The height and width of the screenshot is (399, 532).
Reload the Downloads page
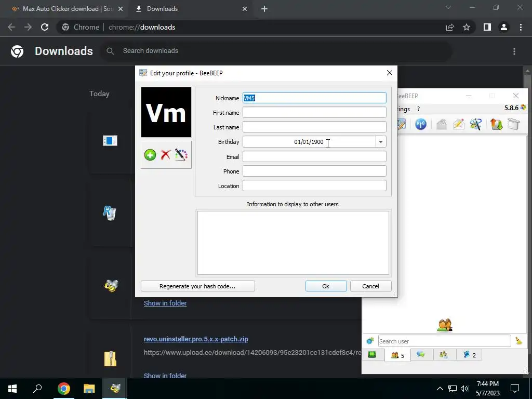click(45, 27)
